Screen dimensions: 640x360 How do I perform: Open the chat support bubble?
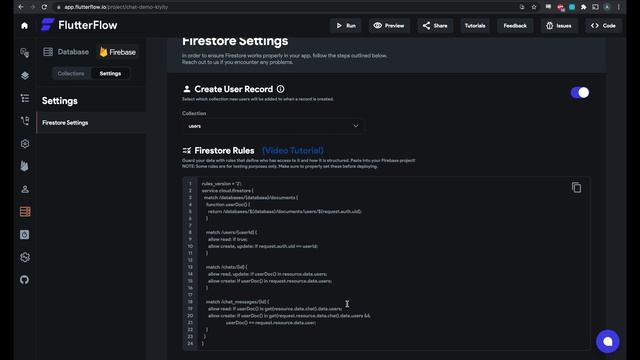[607, 341]
